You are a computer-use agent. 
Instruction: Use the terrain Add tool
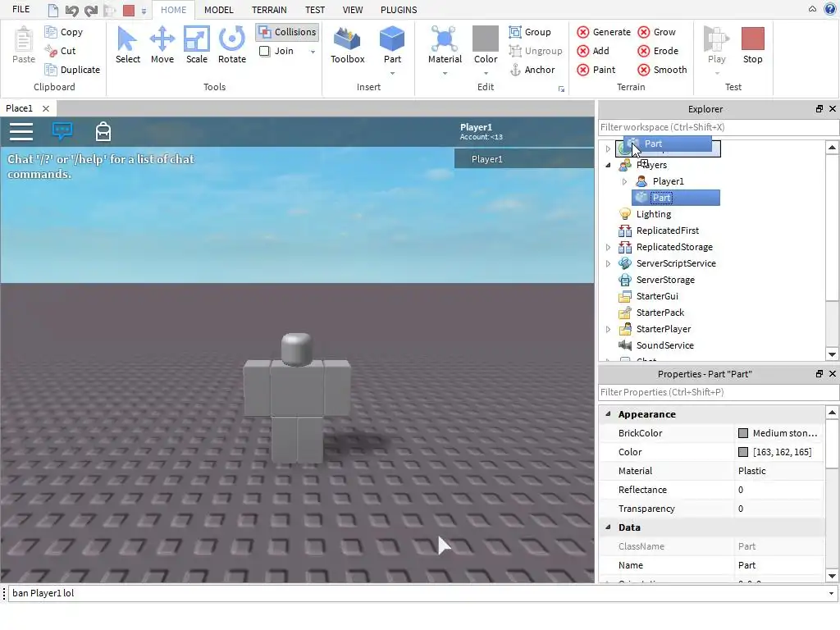(593, 51)
